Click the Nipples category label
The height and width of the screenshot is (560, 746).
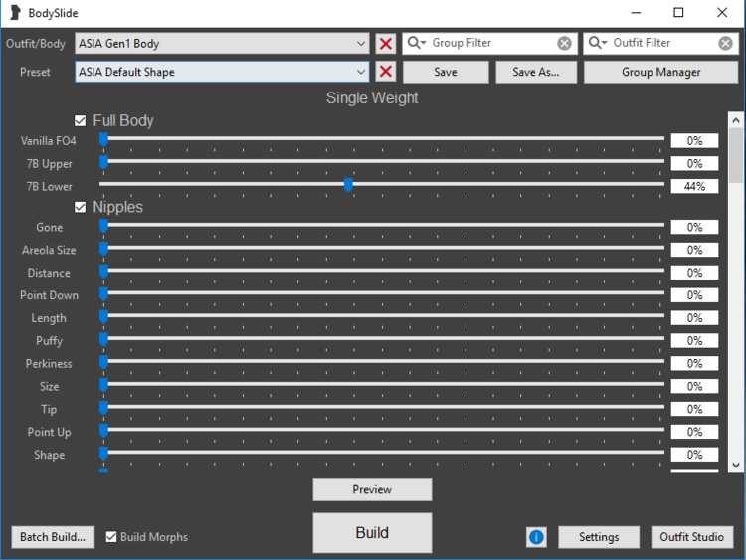pyautogui.click(x=117, y=207)
